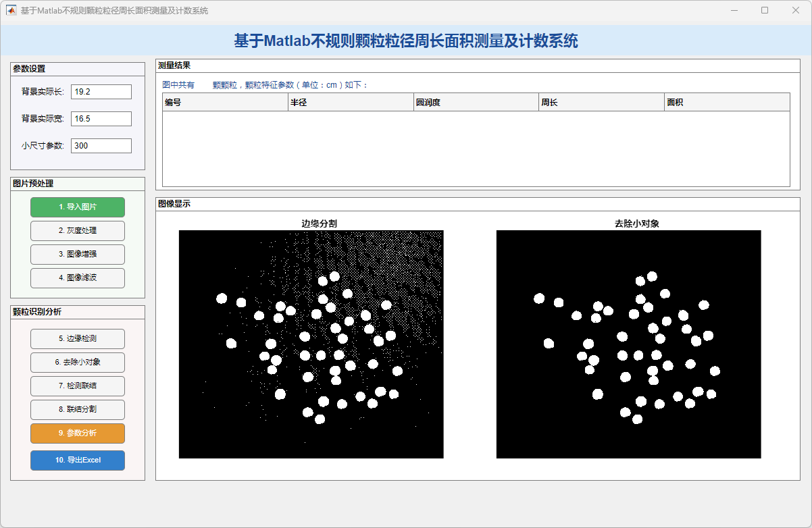Click 6. 去除小对象 button
Viewport: 812px width, 528px height.
coord(78,363)
